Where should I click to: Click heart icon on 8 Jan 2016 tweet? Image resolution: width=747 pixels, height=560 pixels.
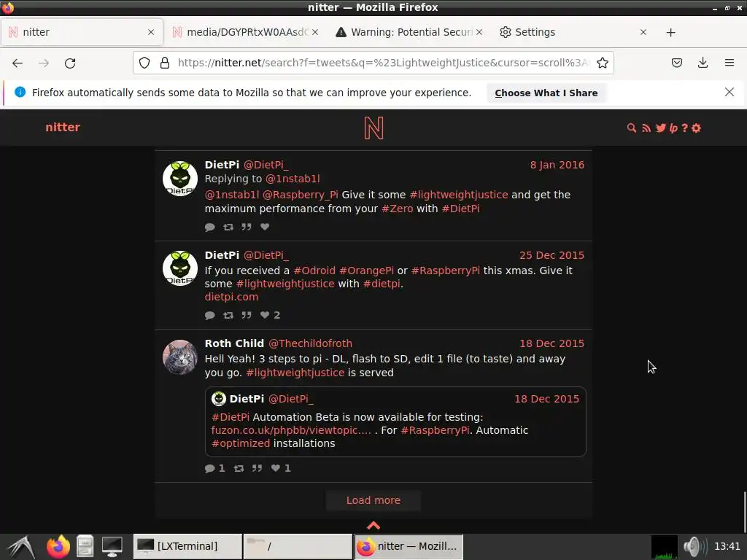265,227
